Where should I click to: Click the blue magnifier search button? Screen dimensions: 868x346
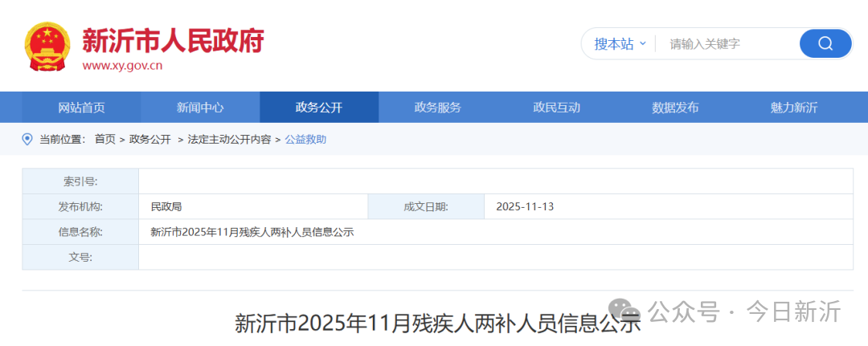coord(825,43)
